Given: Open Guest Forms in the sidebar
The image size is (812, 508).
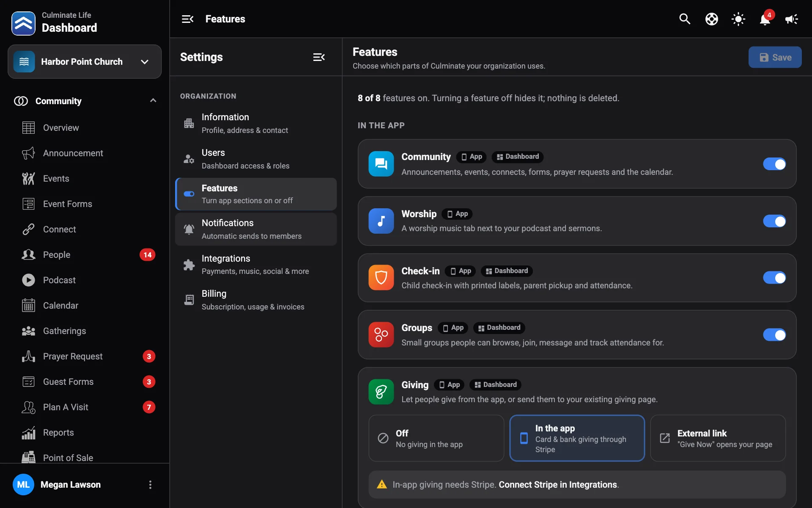Looking at the screenshot, I should click(85, 382).
